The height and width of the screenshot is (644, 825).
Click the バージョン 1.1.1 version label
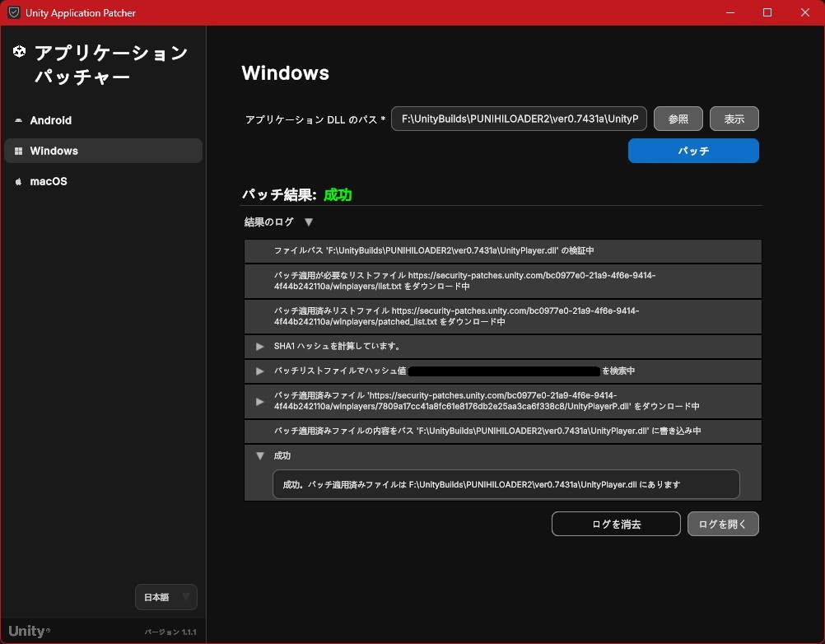tap(170, 632)
